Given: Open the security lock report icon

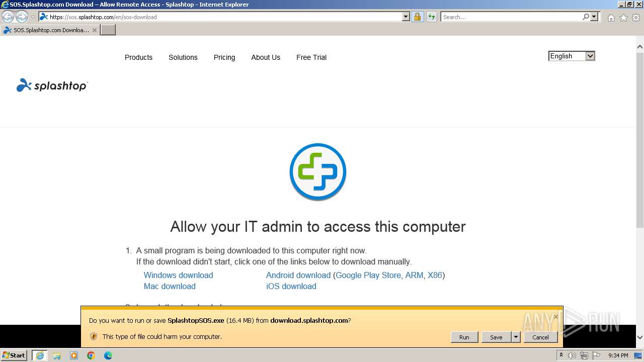Looking at the screenshot, I should click(x=417, y=17).
